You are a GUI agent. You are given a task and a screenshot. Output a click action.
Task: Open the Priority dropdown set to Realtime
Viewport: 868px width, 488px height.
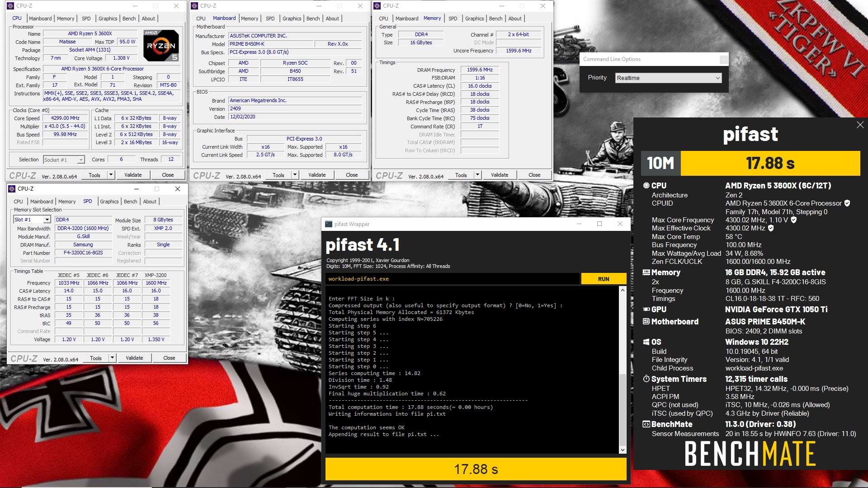[668, 78]
